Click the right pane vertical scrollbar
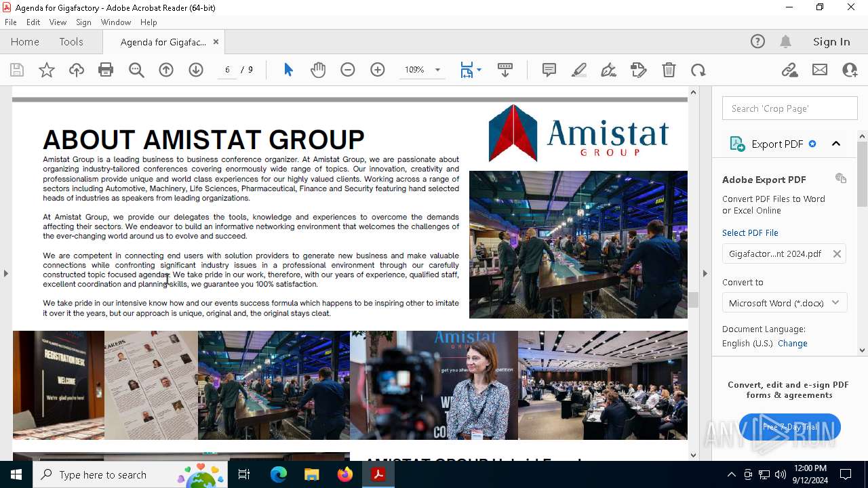Viewport: 868px width, 488px height. tap(863, 174)
